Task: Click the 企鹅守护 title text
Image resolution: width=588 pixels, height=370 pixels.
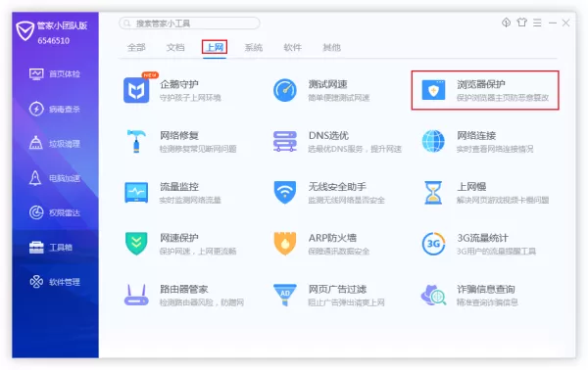Action: pyautogui.click(x=179, y=84)
